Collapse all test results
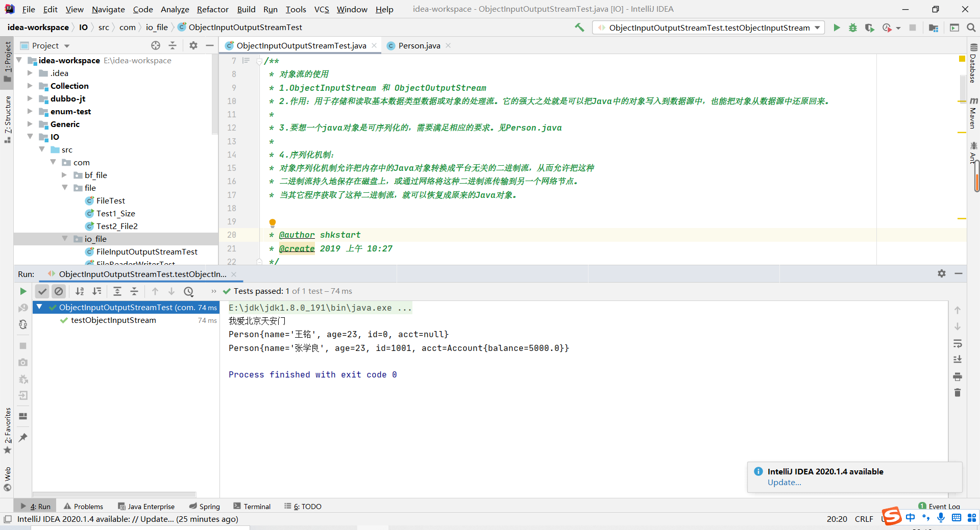980x530 pixels. (x=134, y=291)
